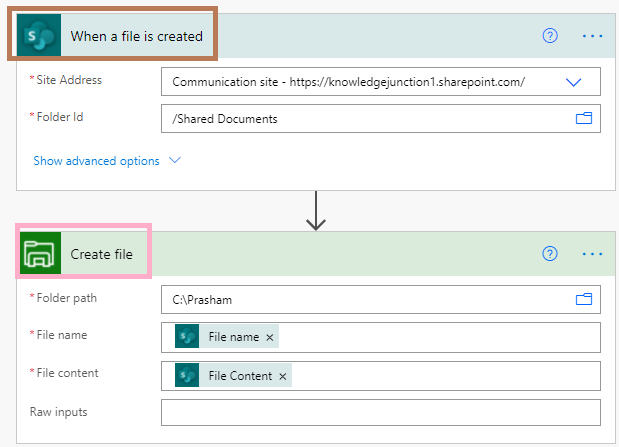Remove the File name dynamic token

point(270,337)
